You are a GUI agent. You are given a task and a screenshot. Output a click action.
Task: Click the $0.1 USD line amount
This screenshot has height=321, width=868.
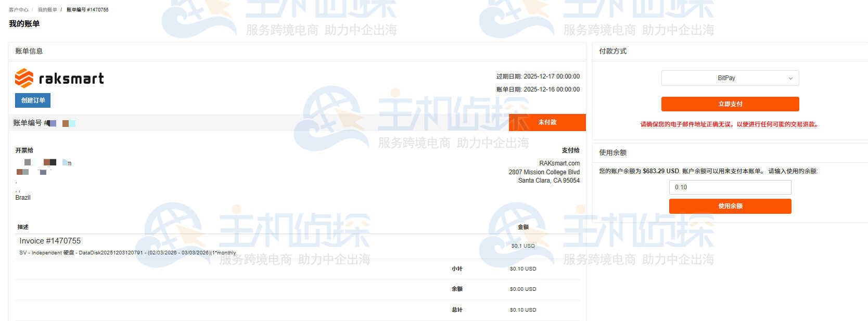pyautogui.click(x=523, y=246)
